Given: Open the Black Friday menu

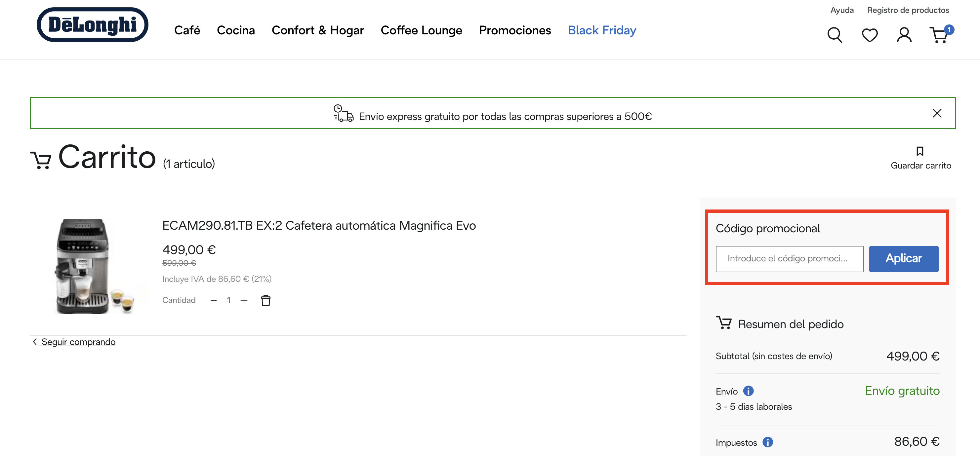Looking at the screenshot, I should click(x=602, y=30).
